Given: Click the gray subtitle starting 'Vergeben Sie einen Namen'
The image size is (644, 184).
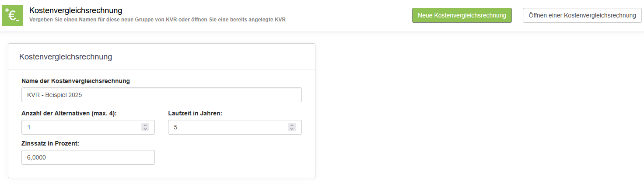Looking at the screenshot, I should (157, 20).
